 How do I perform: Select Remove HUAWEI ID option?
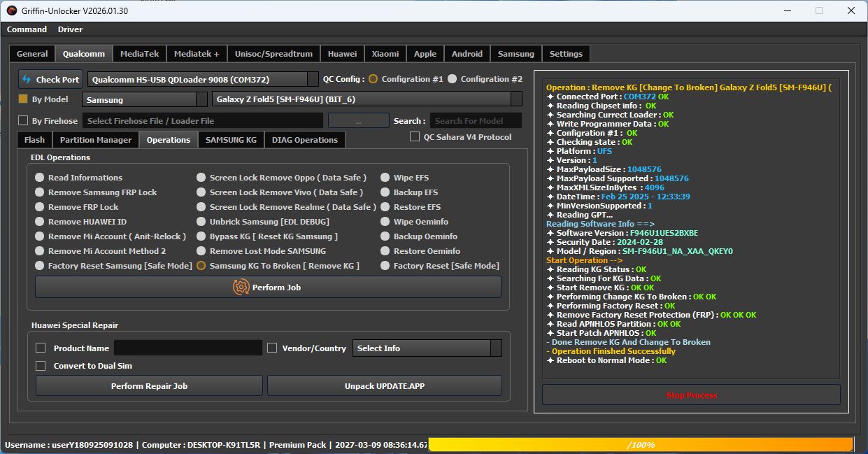40,222
